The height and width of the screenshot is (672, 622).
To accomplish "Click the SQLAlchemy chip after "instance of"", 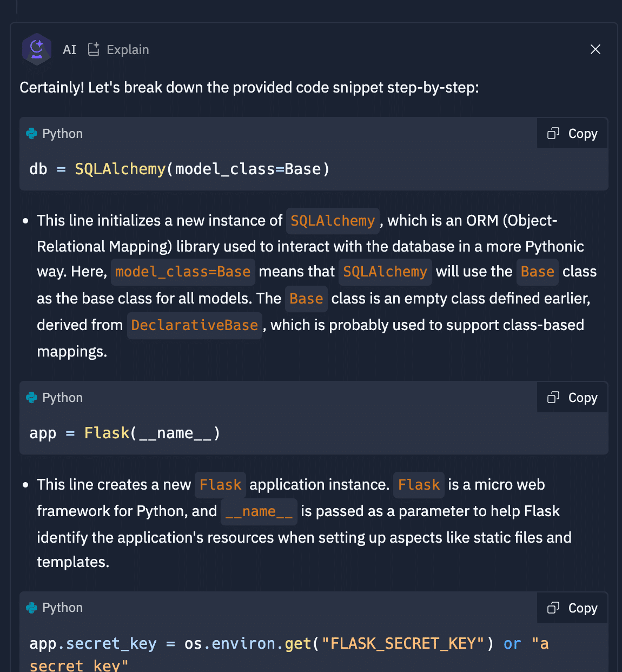I will [x=333, y=221].
